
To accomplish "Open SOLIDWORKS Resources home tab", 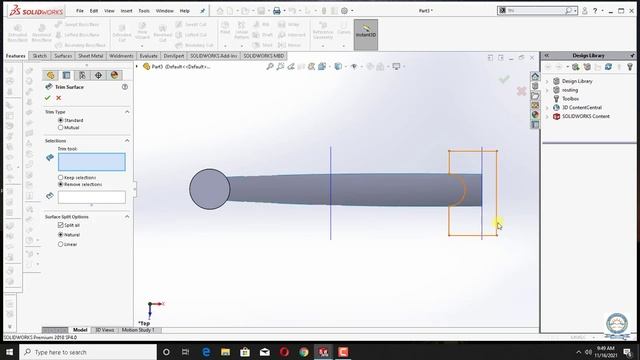I will tap(535, 76).
